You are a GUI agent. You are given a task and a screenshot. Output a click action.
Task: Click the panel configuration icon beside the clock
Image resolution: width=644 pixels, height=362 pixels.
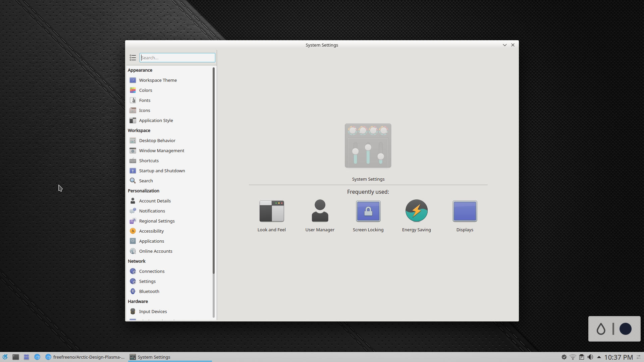tap(639, 357)
